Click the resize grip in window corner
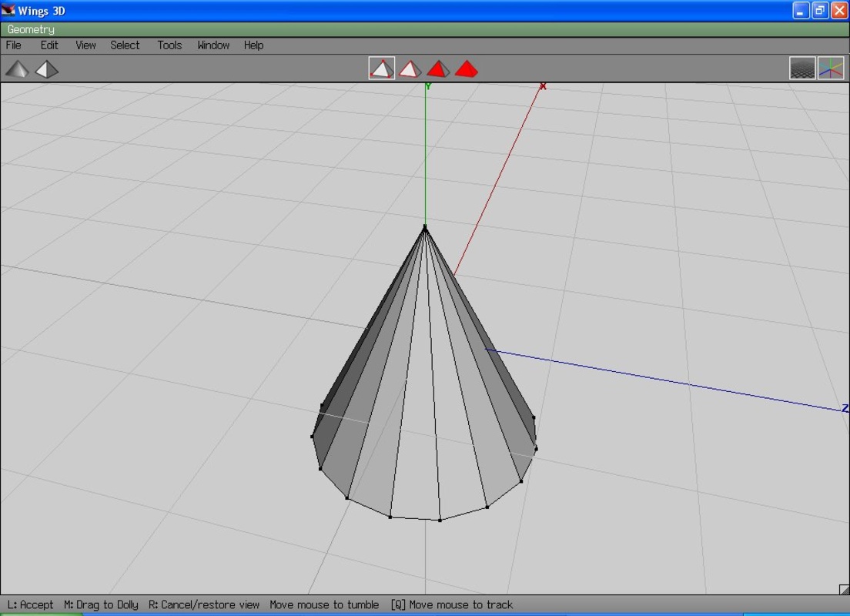This screenshot has height=616, width=850. click(844, 590)
